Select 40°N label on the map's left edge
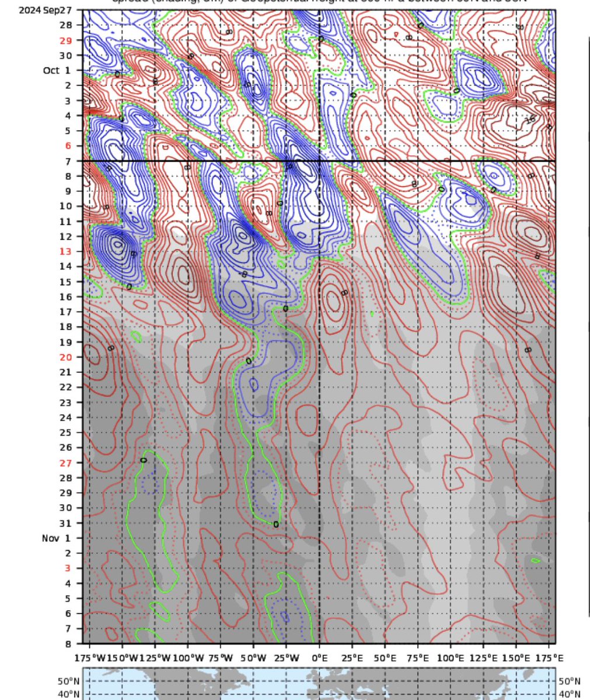 click(68, 694)
